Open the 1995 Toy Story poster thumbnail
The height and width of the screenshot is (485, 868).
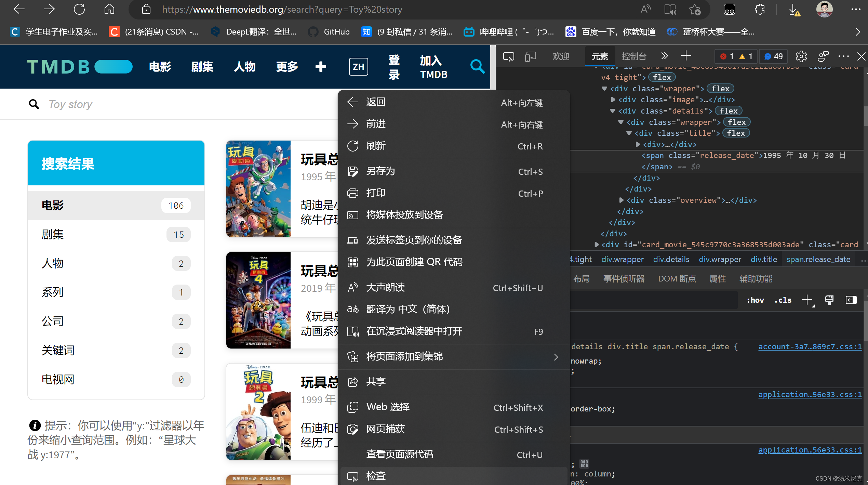click(x=258, y=188)
